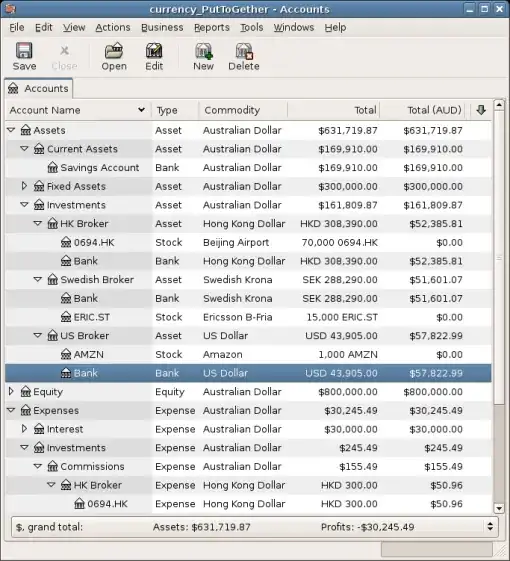Screen dimensions: 510x561
Task: Create a New account with toolbar icon
Action: pyautogui.click(x=203, y=51)
